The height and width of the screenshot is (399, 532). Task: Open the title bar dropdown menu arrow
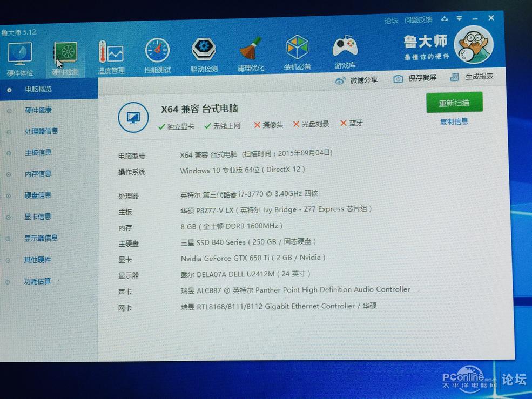pos(459,18)
